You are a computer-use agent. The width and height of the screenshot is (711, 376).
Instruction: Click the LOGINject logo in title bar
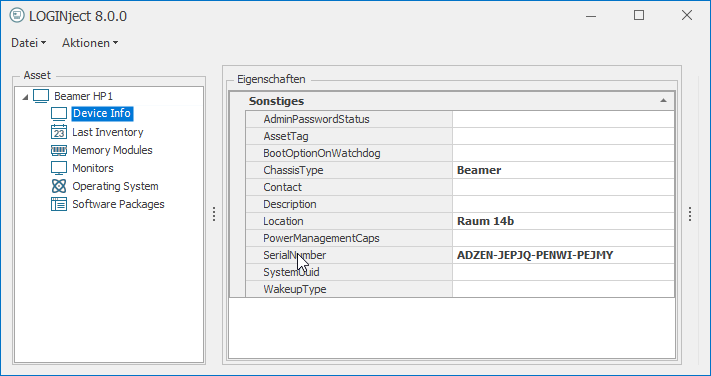click(17, 15)
